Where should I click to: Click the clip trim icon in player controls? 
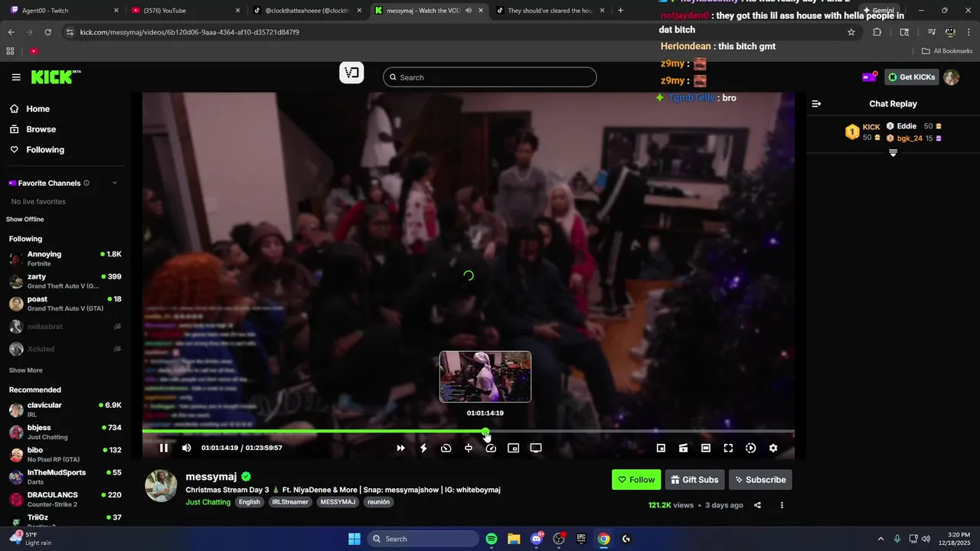tap(469, 448)
